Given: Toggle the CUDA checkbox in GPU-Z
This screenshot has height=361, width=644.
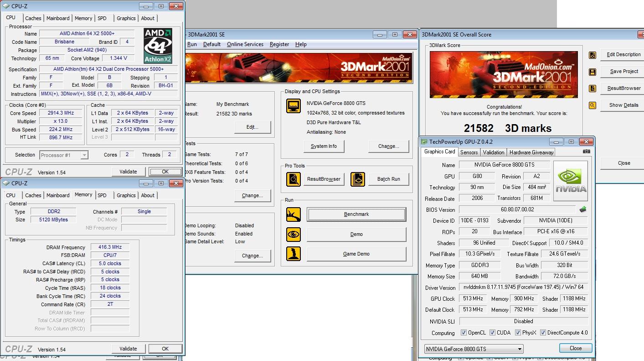Looking at the screenshot, I should click(x=491, y=333).
